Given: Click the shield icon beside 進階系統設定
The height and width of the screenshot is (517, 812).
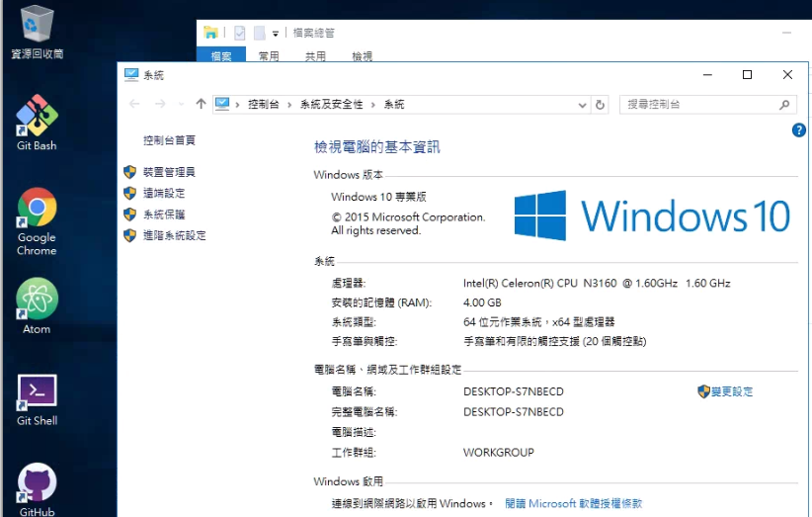Looking at the screenshot, I should pyautogui.click(x=130, y=235).
